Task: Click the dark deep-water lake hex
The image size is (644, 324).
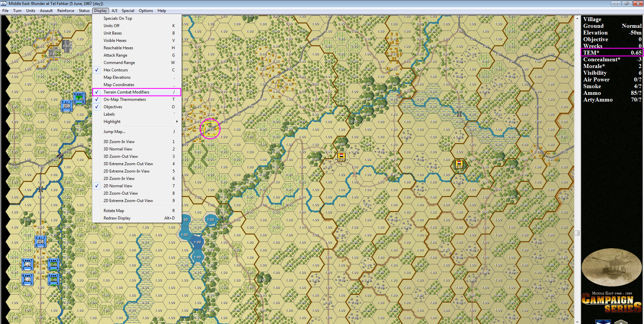Action: point(198,242)
